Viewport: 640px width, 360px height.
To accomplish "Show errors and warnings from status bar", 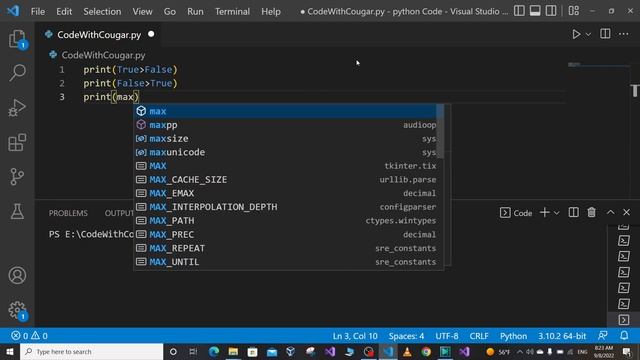I will pyautogui.click(x=29, y=336).
